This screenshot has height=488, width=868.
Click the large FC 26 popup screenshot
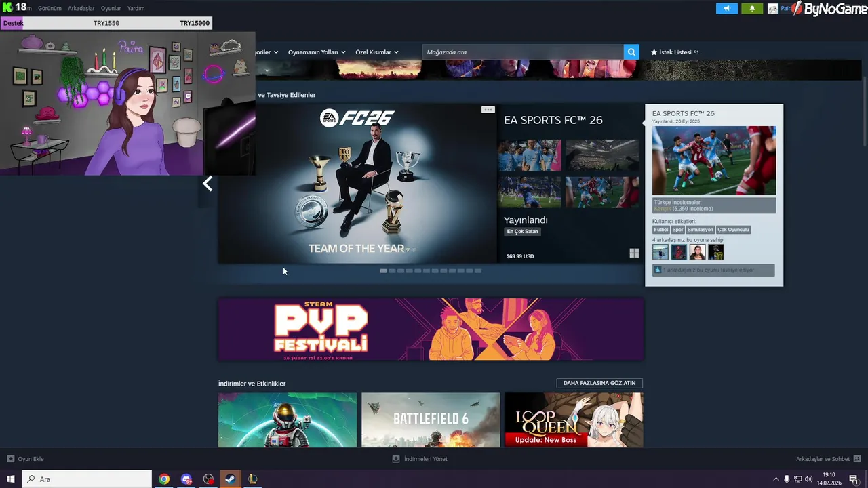714,161
